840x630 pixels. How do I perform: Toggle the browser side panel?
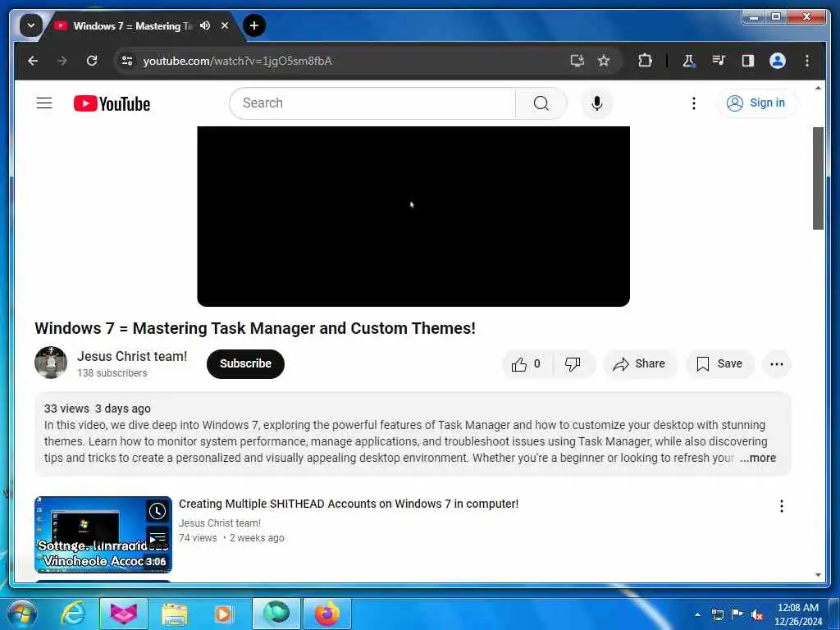[x=748, y=61]
